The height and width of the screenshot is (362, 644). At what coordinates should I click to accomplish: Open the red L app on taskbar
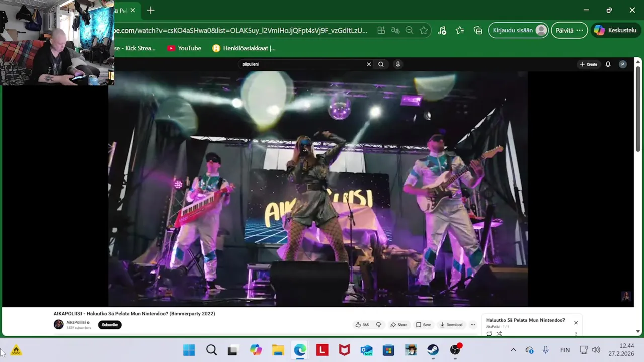(322, 350)
